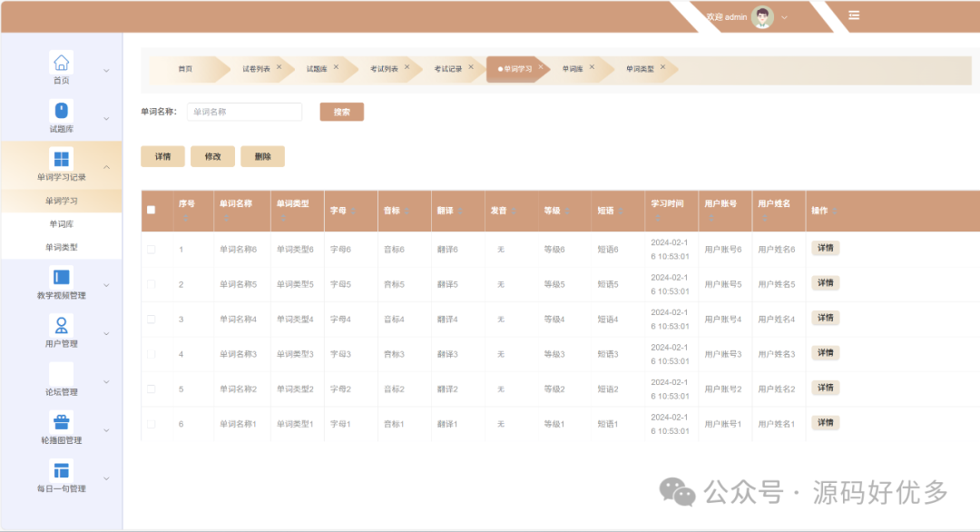Open the 用户管理 person icon
The height and width of the screenshot is (532, 980).
click(61, 325)
